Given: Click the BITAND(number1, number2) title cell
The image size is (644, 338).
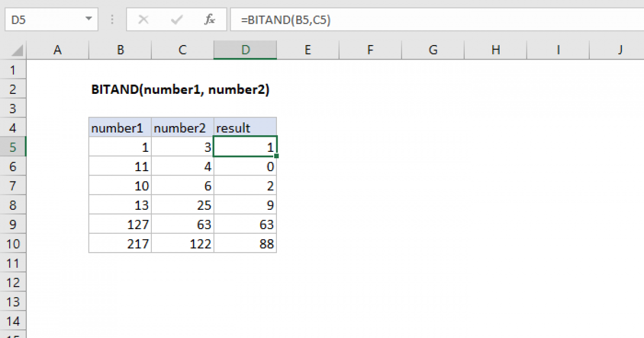Looking at the screenshot, I should (x=180, y=90).
